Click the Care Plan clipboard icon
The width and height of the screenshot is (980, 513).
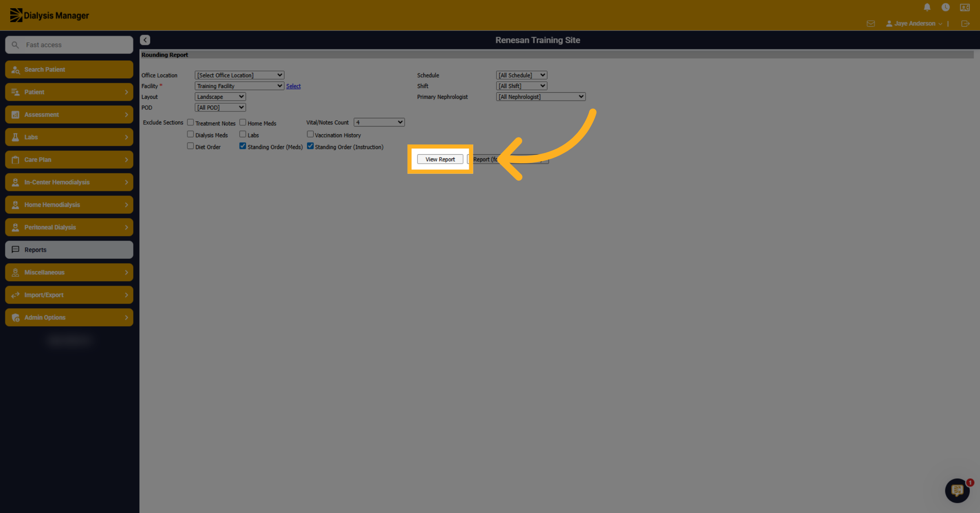(x=16, y=160)
